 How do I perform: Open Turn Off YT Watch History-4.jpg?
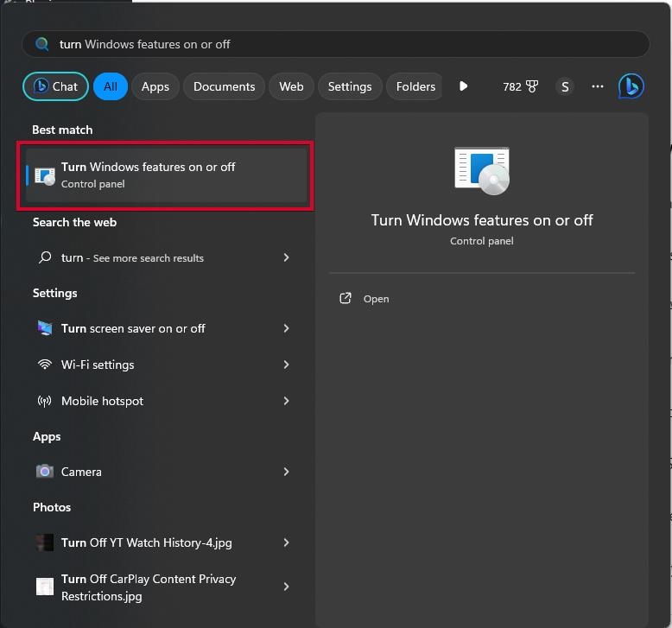click(147, 542)
